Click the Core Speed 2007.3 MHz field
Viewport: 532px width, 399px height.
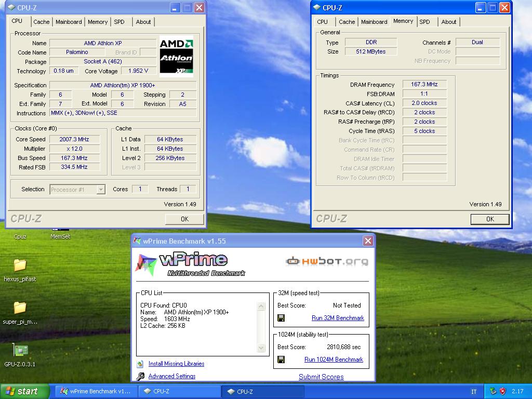74,139
